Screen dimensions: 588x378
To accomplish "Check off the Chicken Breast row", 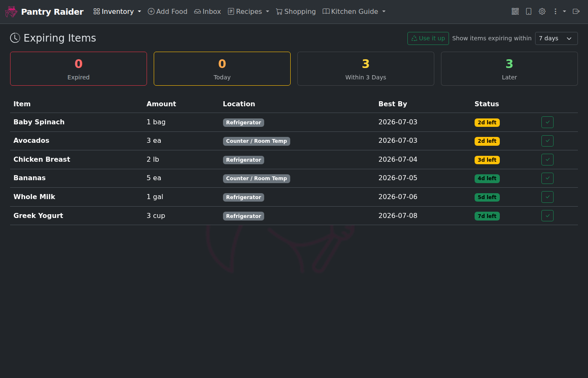I will (547, 160).
